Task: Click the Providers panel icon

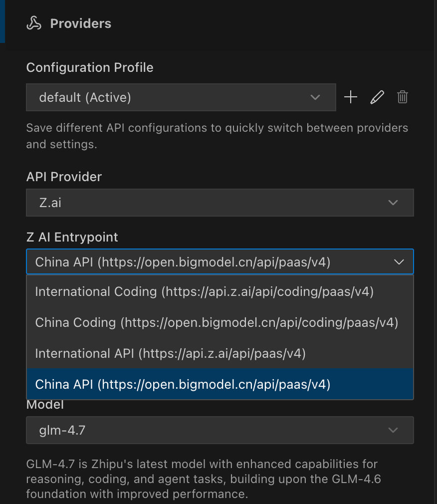Action: coord(33,22)
